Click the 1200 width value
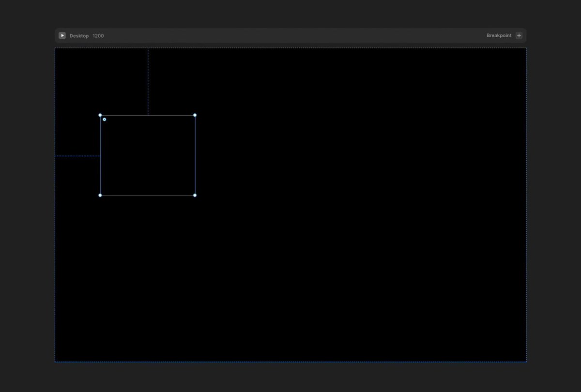The height and width of the screenshot is (392, 581). coord(98,36)
